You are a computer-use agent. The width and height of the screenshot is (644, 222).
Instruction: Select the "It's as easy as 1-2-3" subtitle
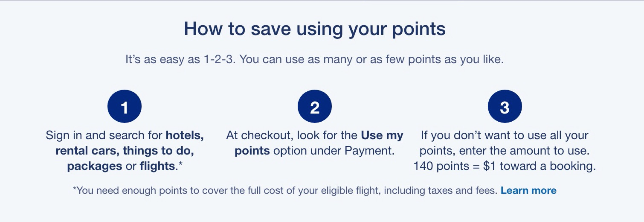tap(315, 59)
